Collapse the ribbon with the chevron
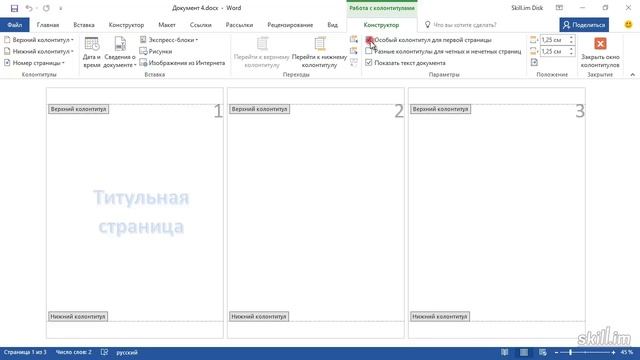This screenshot has height=360, width=640. pos(632,75)
